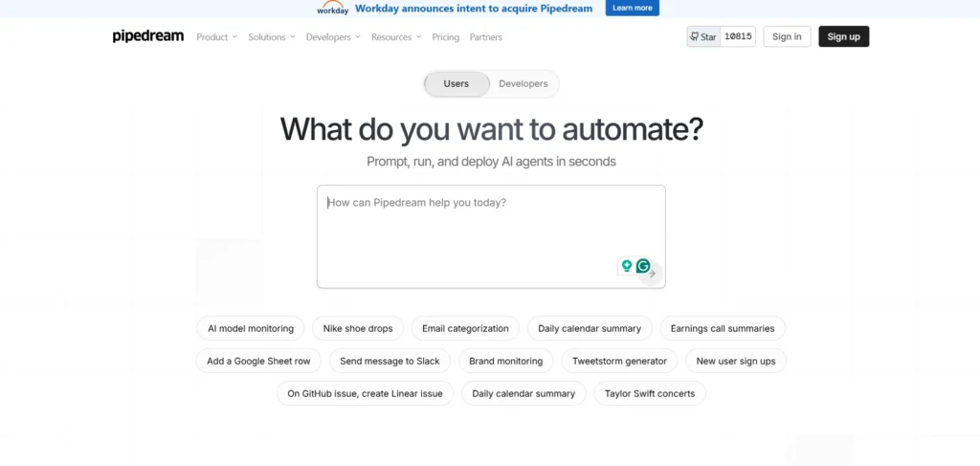Switch to the Users toggle option
The height and width of the screenshot is (466, 980).
(x=457, y=84)
